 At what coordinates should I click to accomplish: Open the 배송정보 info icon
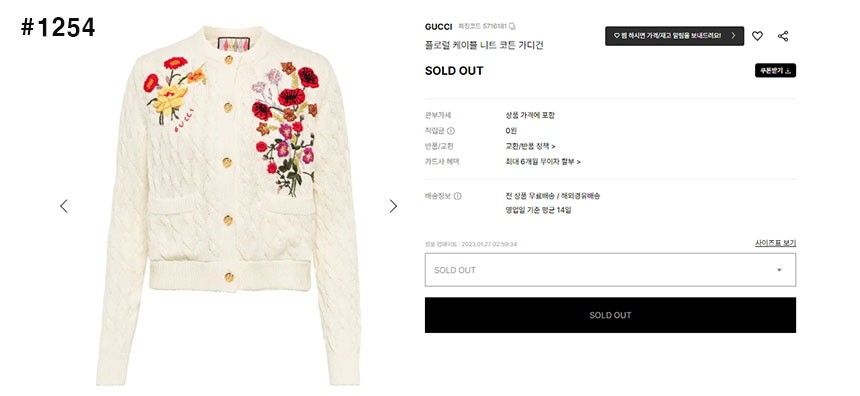tap(457, 196)
